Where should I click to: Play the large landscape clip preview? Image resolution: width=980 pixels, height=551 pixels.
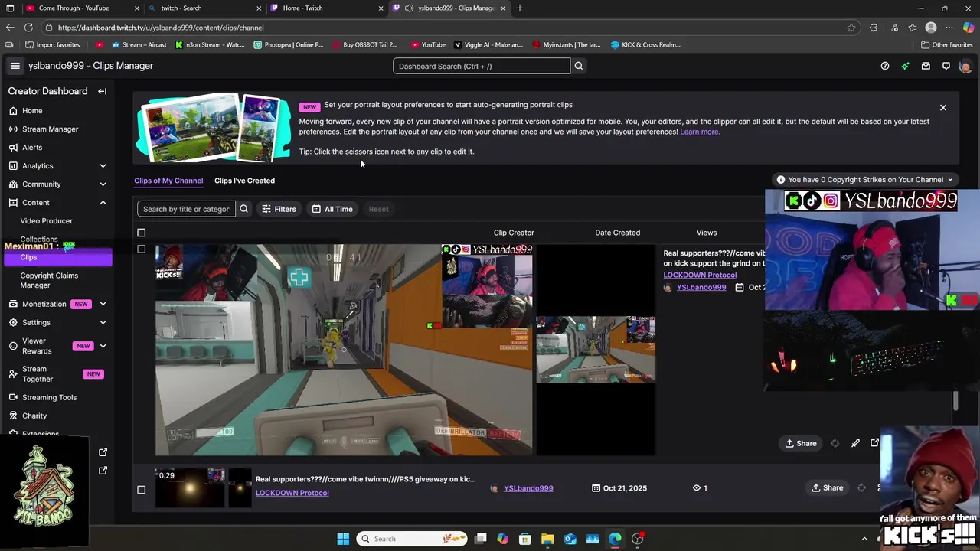pos(344,350)
